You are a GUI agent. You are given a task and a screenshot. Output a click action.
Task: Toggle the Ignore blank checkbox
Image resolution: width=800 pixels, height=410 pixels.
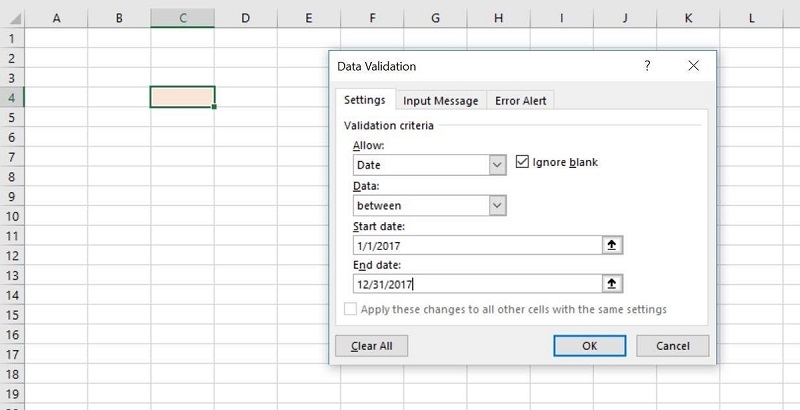point(522,162)
